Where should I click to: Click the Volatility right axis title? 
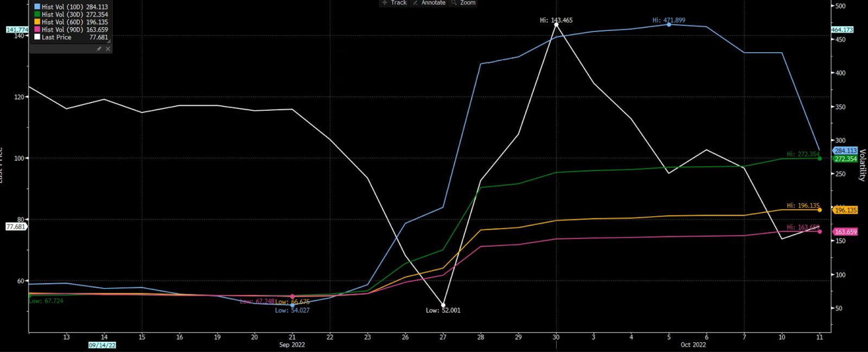tap(862, 165)
